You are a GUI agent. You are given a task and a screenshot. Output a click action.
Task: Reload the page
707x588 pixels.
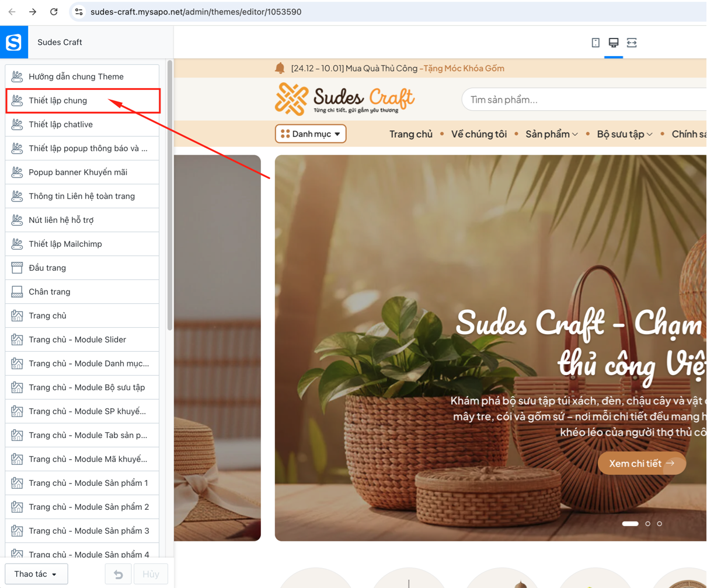(x=54, y=12)
